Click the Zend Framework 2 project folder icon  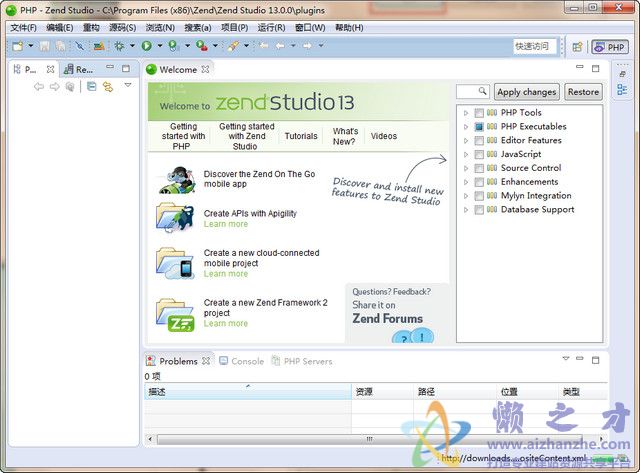176,315
